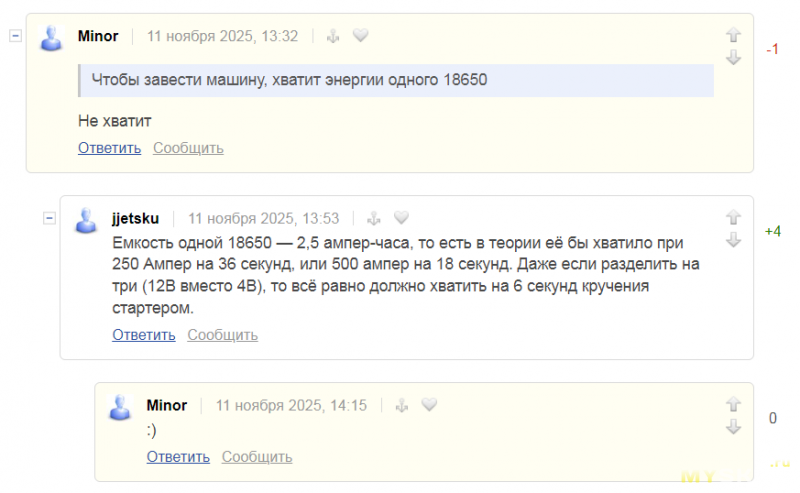Favorite jjetsku's comment with heart icon
The image size is (800, 493).
pyautogui.click(x=402, y=218)
